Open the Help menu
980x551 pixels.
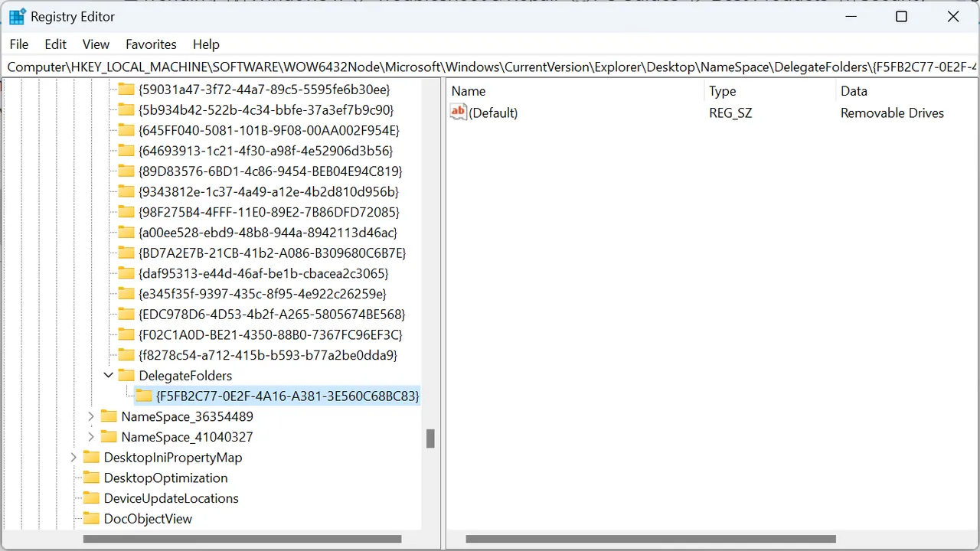point(206,44)
